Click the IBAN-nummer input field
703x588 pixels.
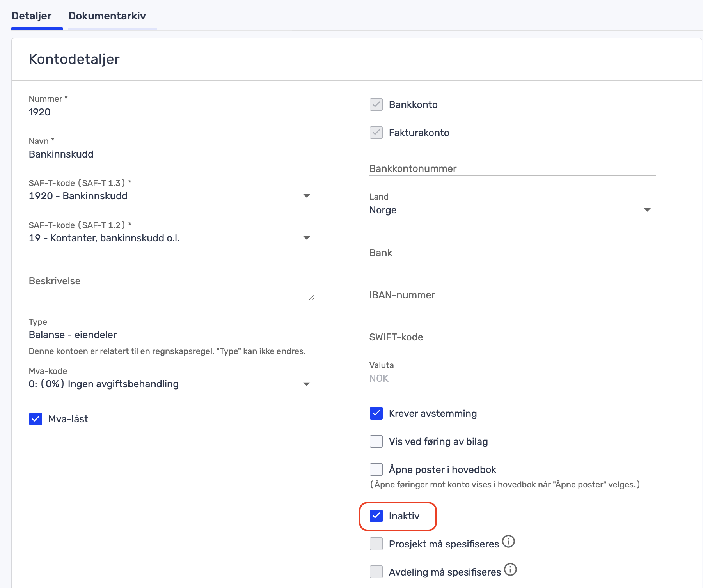coord(512,295)
